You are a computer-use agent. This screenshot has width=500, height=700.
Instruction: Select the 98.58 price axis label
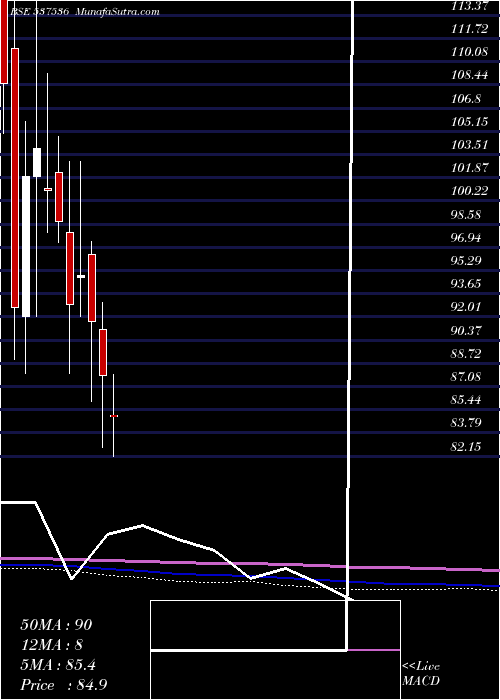[466, 214]
